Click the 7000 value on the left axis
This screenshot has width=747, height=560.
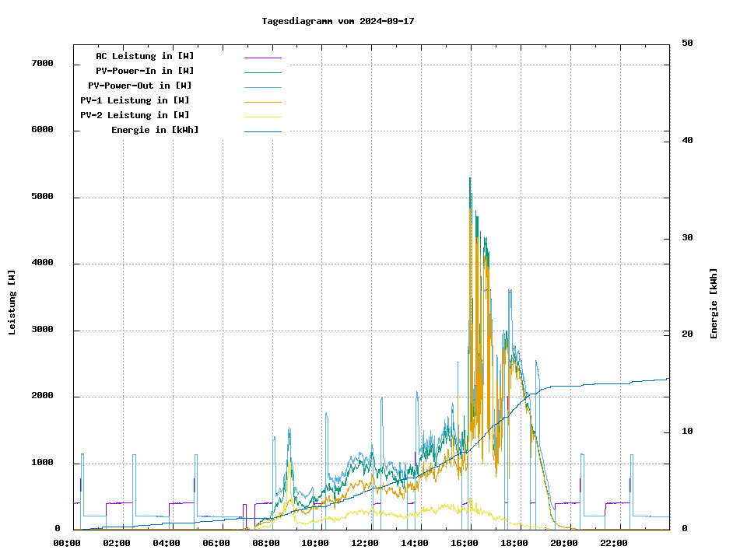(43, 63)
